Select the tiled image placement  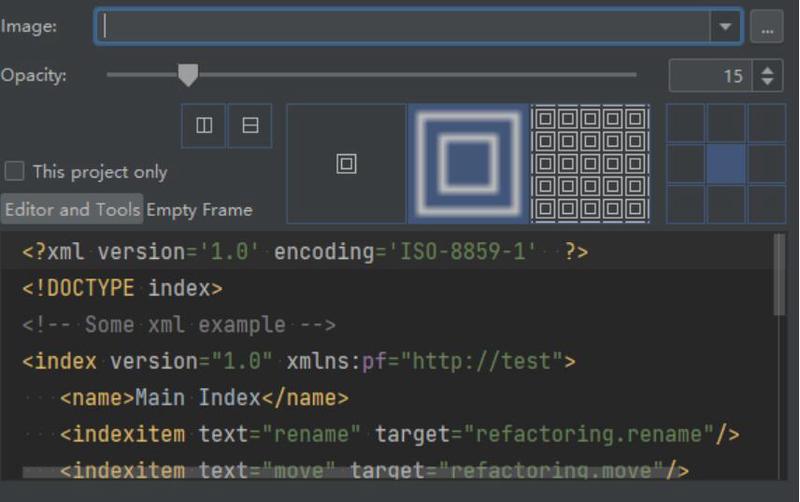point(590,163)
